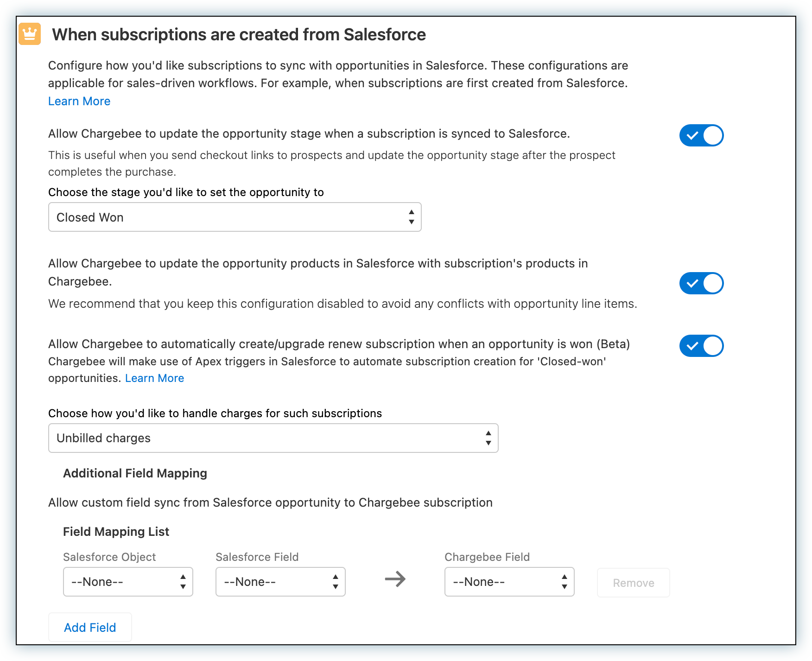Click the Salesforce Object column label
The height and width of the screenshot is (661, 812).
tap(109, 557)
